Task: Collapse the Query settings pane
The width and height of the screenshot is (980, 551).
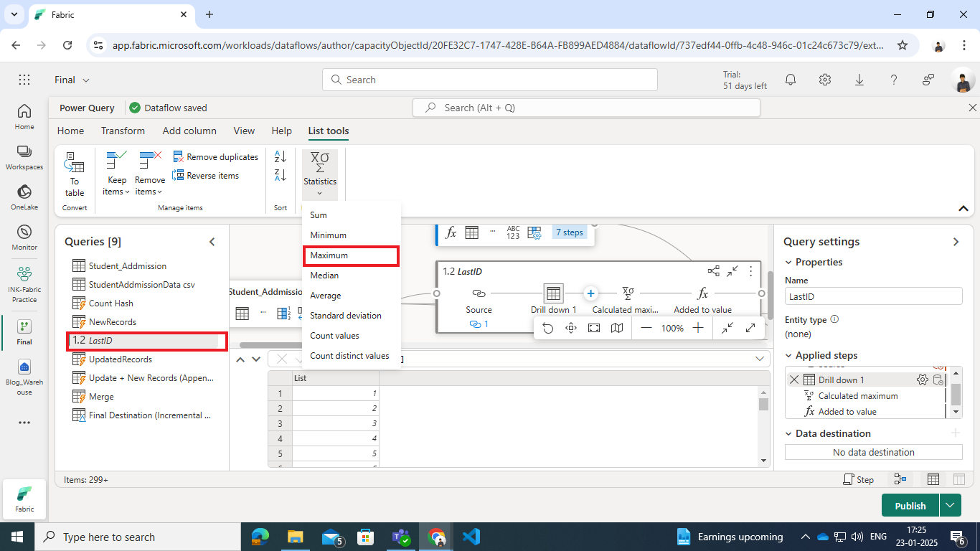Action: click(x=956, y=242)
